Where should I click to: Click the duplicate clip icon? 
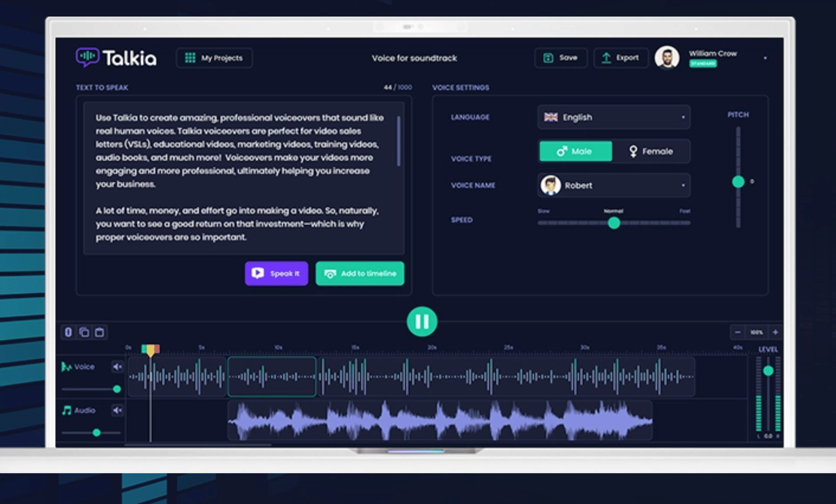(x=84, y=332)
